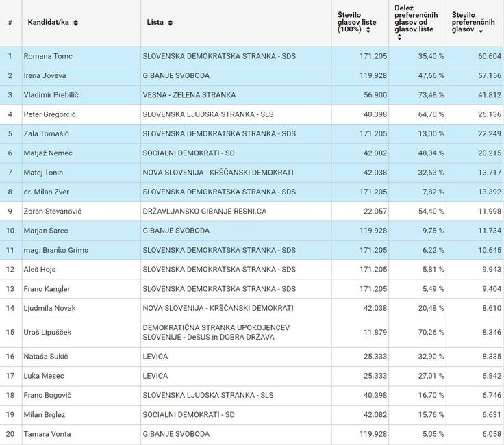The height and width of the screenshot is (445, 504).
Task: Click the Kandidat/ka column header
Action: point(48,22)
